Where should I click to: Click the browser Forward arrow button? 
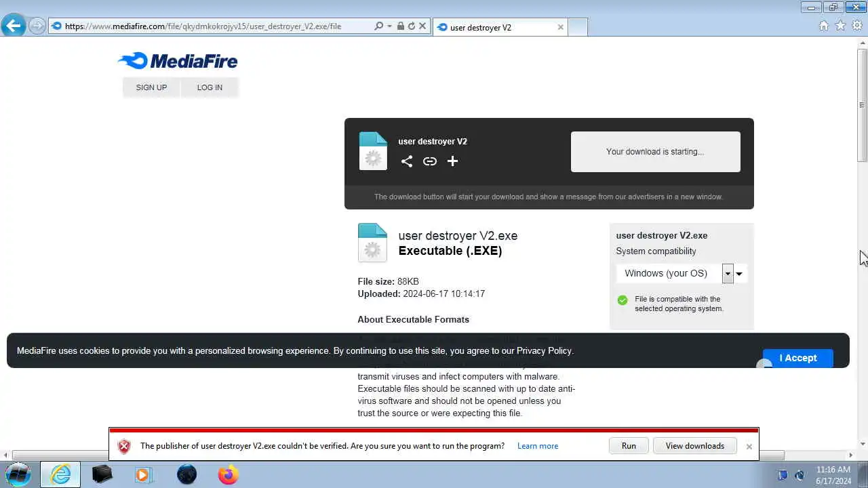click(x=37, y=26)
